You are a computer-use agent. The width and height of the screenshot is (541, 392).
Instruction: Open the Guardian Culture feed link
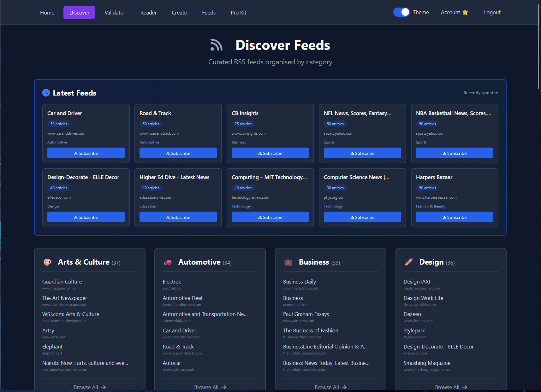pos(62,282)
